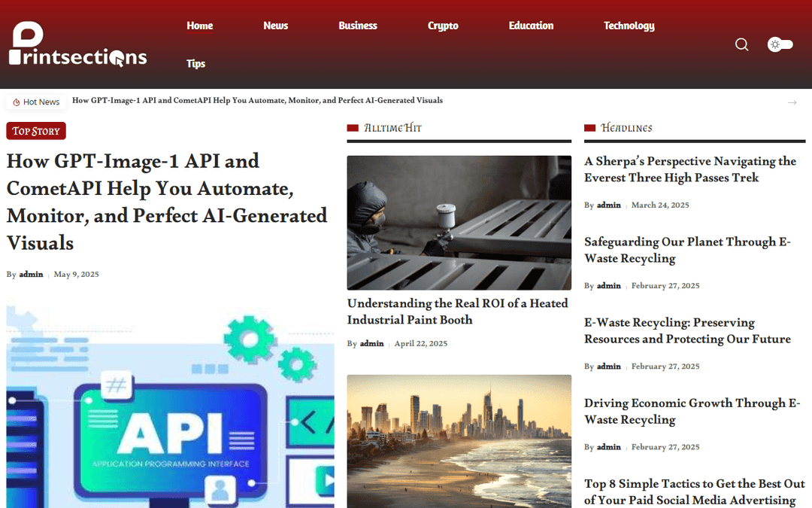Open the API illustration featured image
The image size is (812, 508).
(171, 401)
